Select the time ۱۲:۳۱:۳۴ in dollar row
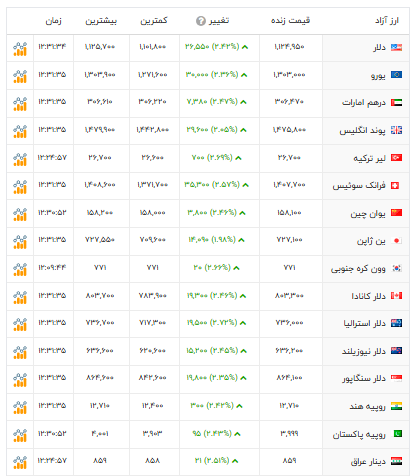This screenshot has height=476, width=416. (x=52, y=47)
